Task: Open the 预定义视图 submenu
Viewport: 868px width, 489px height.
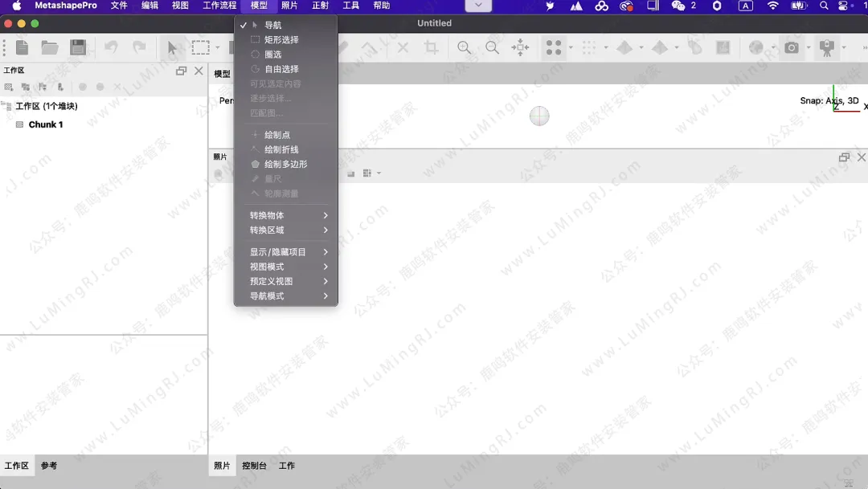Action: point(271,281)
